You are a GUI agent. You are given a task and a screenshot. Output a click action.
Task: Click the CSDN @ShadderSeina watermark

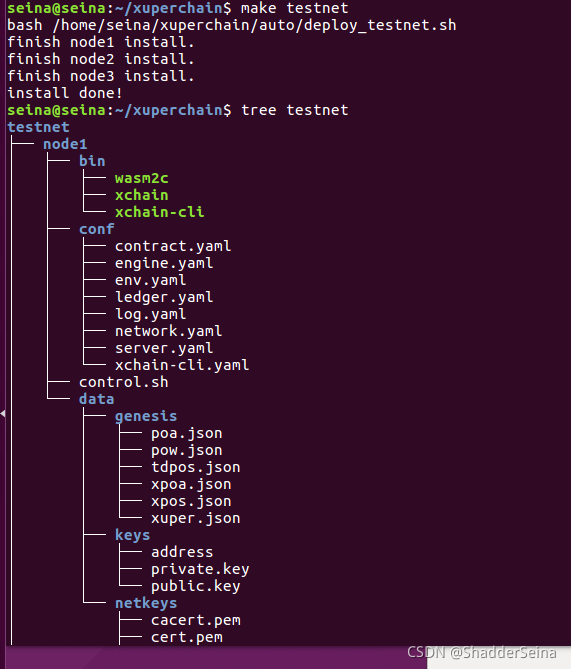(x=482, y=653)
